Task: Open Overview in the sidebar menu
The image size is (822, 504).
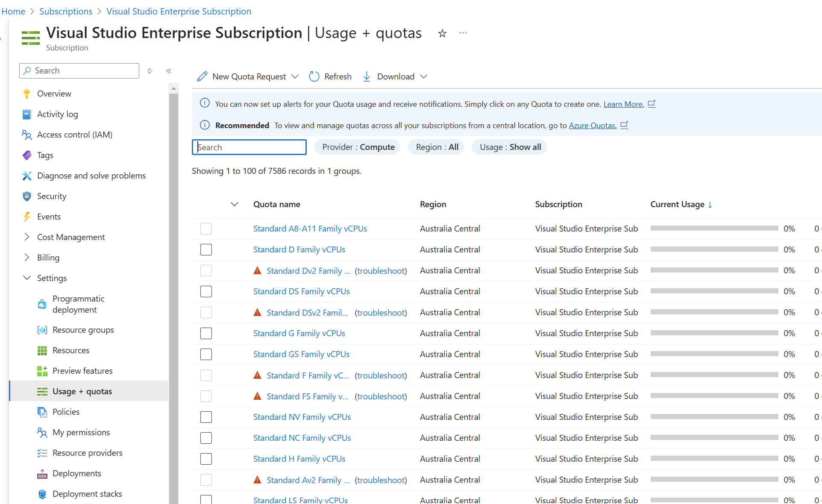Action: 54,94
